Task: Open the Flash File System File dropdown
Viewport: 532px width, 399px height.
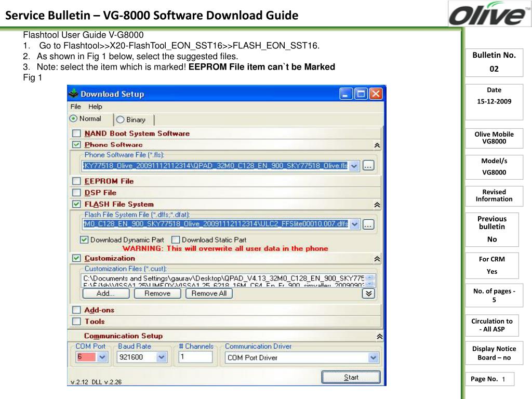Action: [x=354, y=224]
